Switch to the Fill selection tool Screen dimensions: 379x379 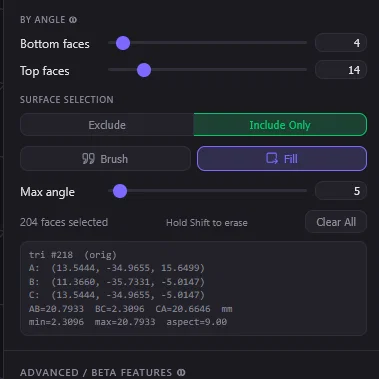282,159
